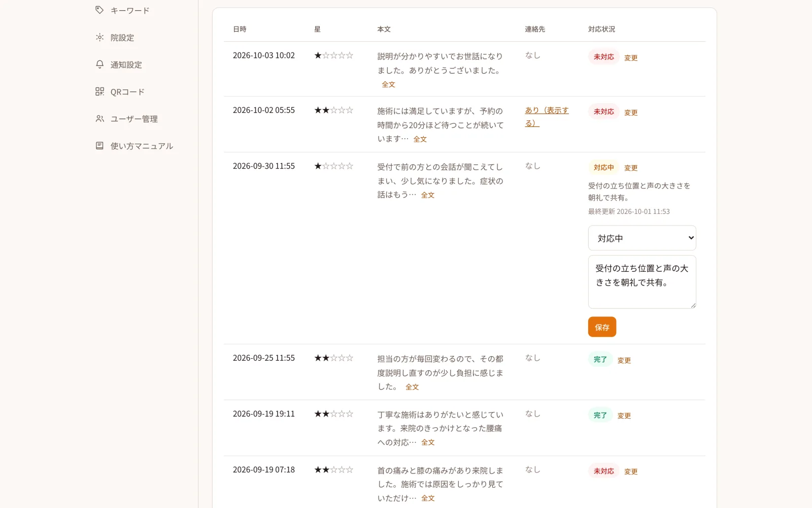Viewport: 812px width, 508px height.
Task: Click the 完了 badge in the 2026-09-25 row
Action: tap(600, 360)
